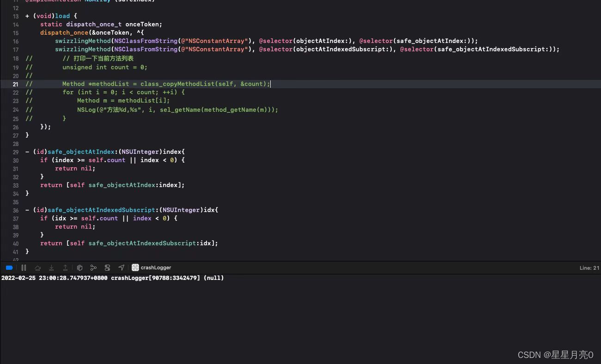Click '+ (void)load {' on line 13
The height and width of the screenshot is (364, 601).
click(51, 16)
